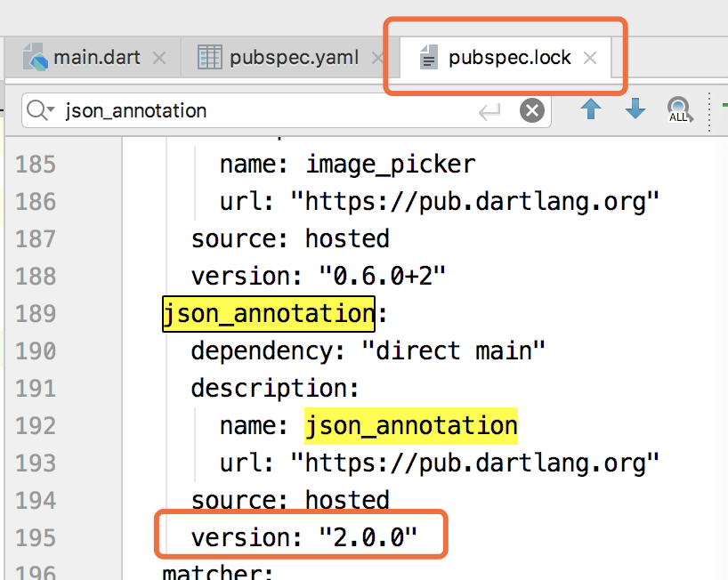Click line number 195 in the gutter
Viewport: 728px width, 580px height.
[x=36, y=538]
